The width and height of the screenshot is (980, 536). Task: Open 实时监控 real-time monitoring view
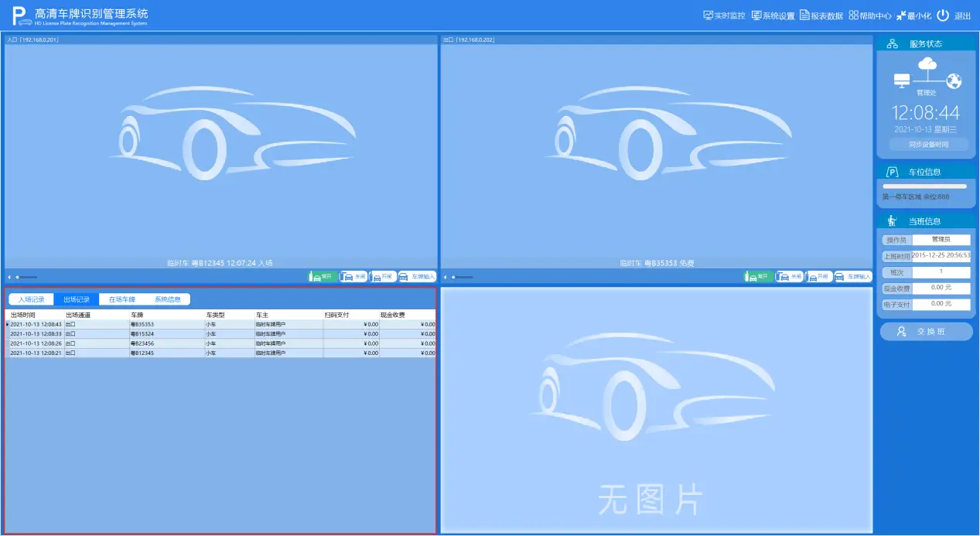pyautogui.click(x=724, y=15)
